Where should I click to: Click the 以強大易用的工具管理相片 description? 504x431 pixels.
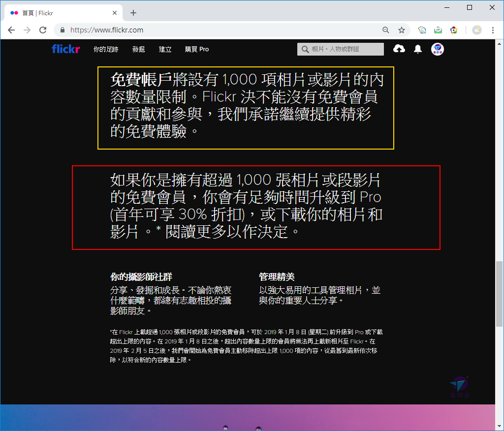point(320,295)
